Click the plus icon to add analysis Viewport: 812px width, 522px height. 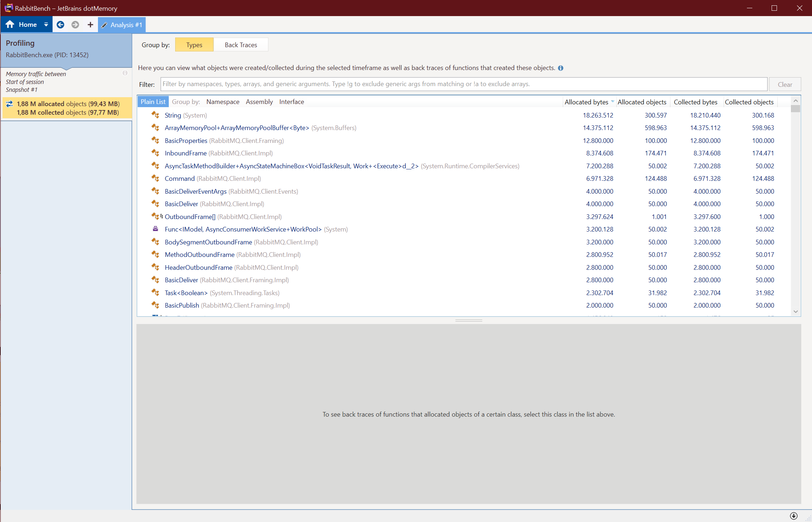[90, 25]
